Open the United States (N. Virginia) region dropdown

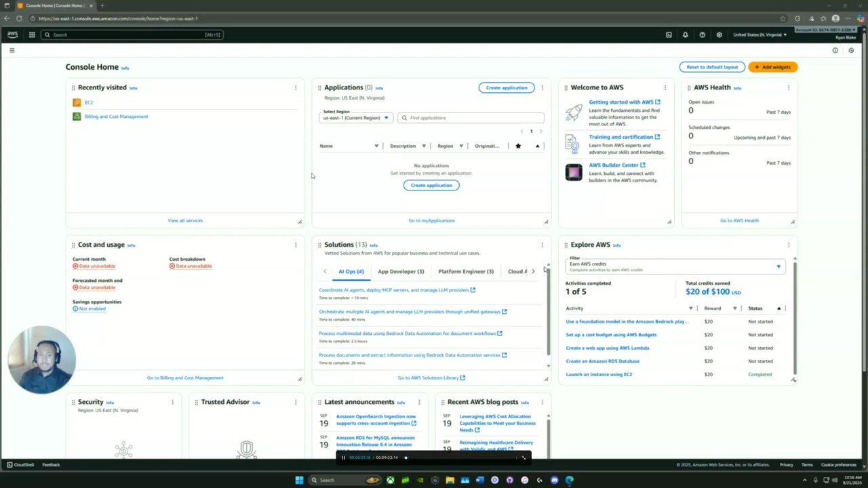point(760,35)
